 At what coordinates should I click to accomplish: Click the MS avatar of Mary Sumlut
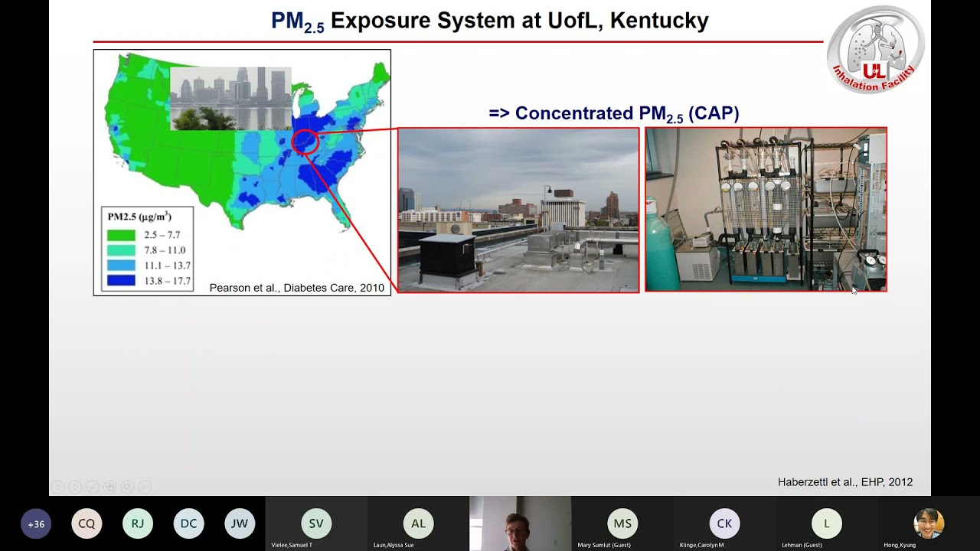(622, 523)
